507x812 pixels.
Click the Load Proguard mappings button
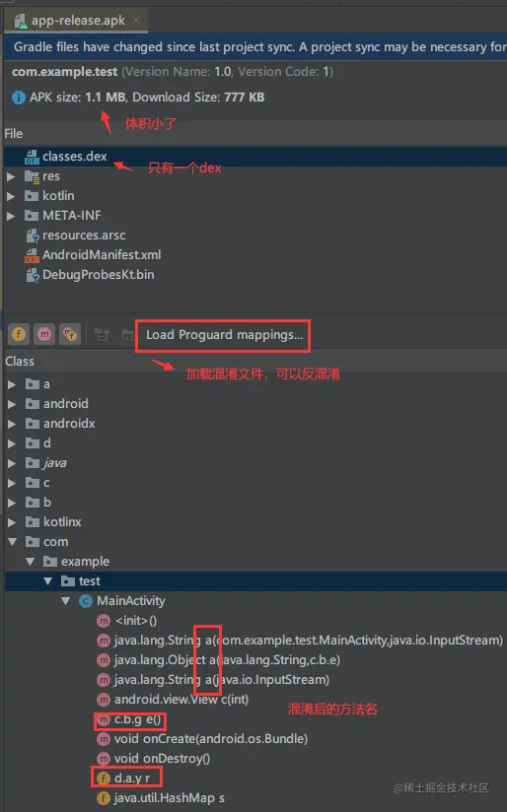tap(224, 335)
